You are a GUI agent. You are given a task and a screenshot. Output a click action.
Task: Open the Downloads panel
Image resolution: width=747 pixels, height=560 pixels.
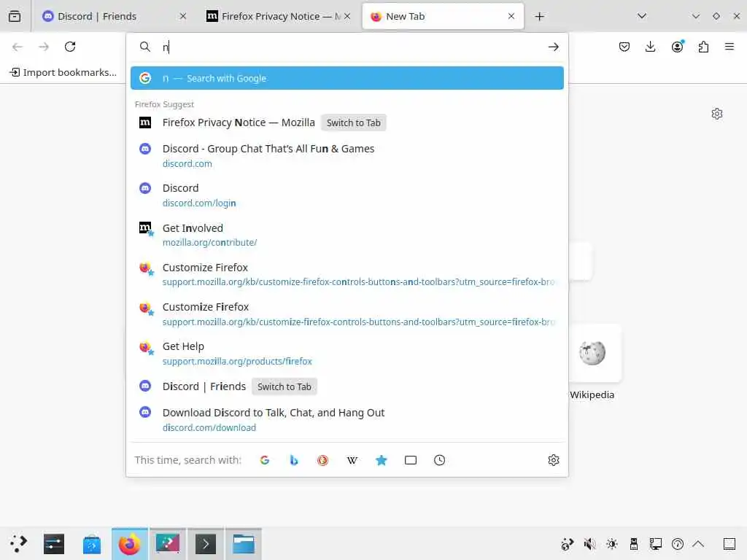650,47
